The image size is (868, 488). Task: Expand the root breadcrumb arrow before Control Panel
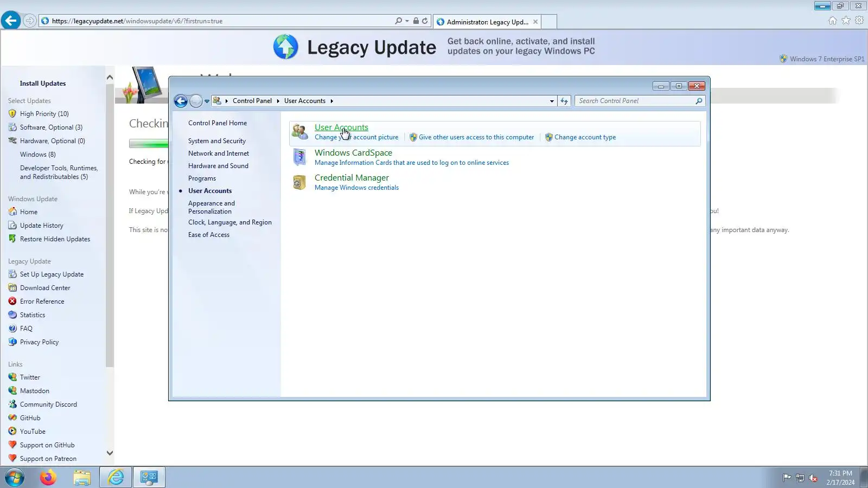click(x=227, y=101)
